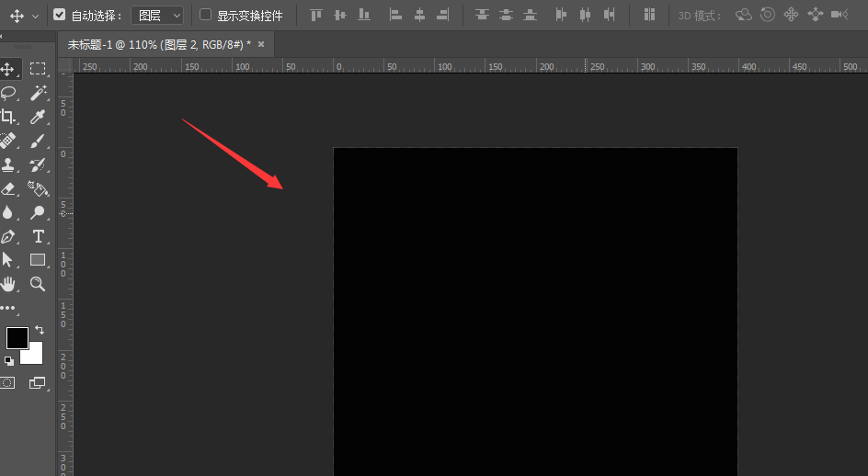868x476 pixels.
Task: Reset to default foreground and background colors
Action: (x=9, y=361)
